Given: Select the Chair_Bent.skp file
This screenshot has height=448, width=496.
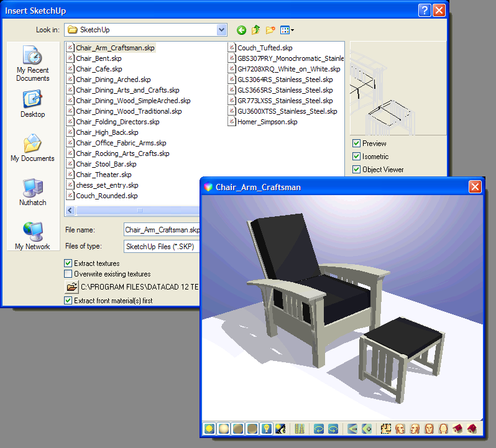Looking at the screenshot, I should click(94, 58).
